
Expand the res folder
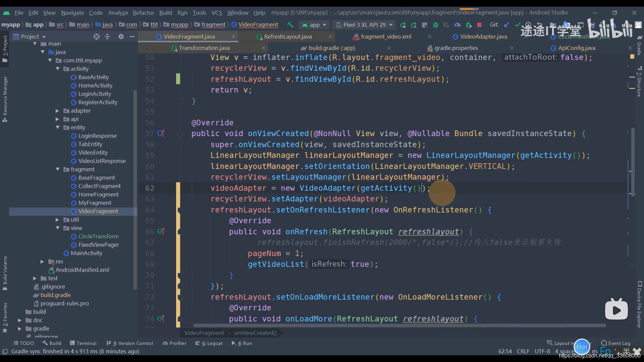coord(42,261)
